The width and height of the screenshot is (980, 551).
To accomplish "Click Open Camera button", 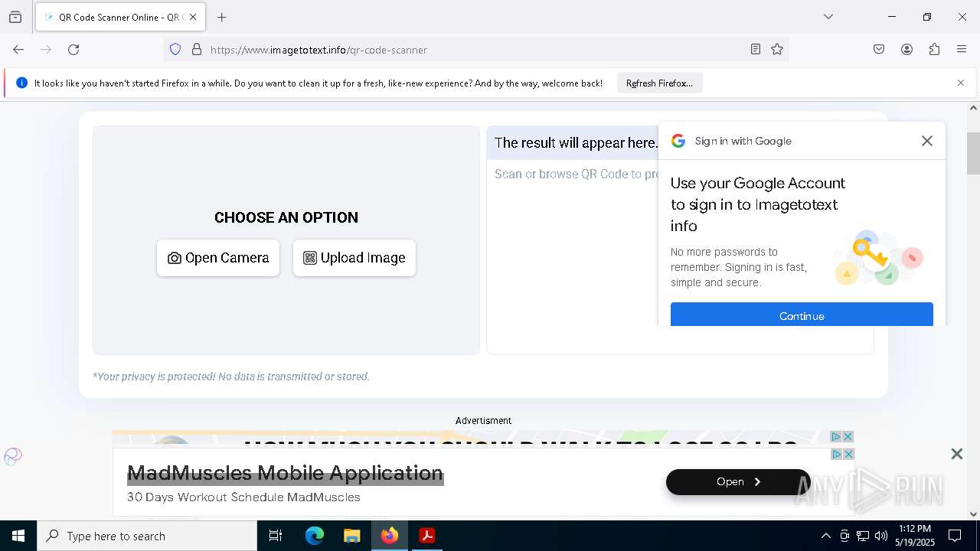I will pos(218,258).
